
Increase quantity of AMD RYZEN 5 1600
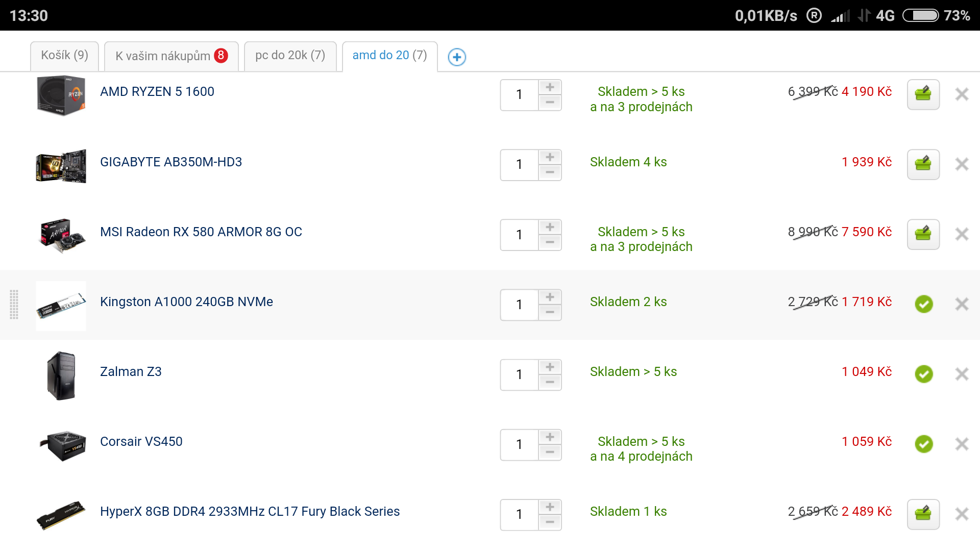pyautogui.click(x=550, y=87)
